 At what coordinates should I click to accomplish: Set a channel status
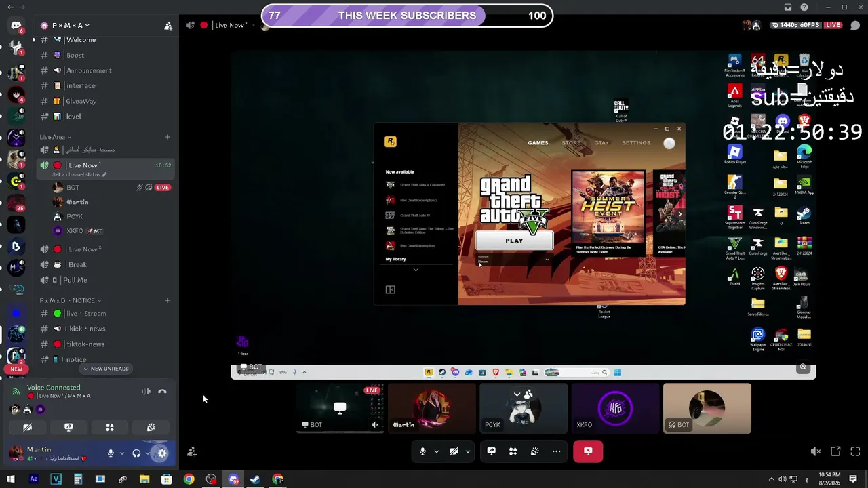pos(79,174)
